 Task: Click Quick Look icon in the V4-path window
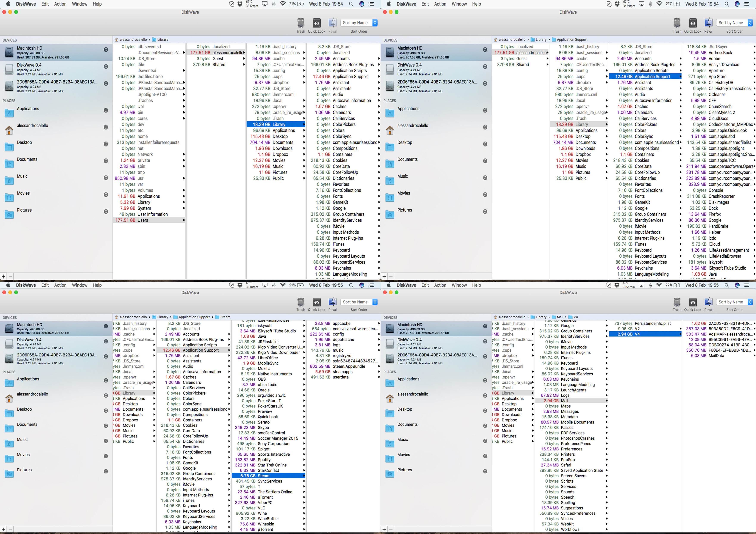pos(692,302)
